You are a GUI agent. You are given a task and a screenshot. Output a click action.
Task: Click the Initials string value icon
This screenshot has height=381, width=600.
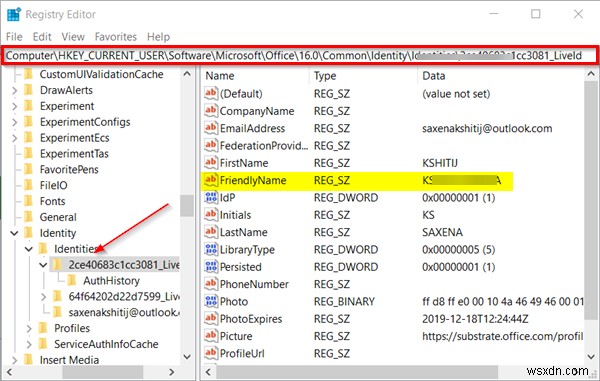[211, 214]
